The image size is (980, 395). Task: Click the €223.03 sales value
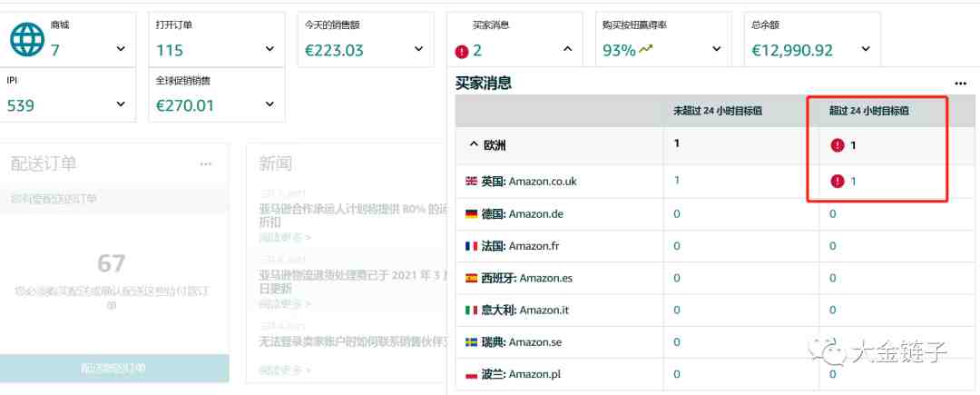click(334, 51)
